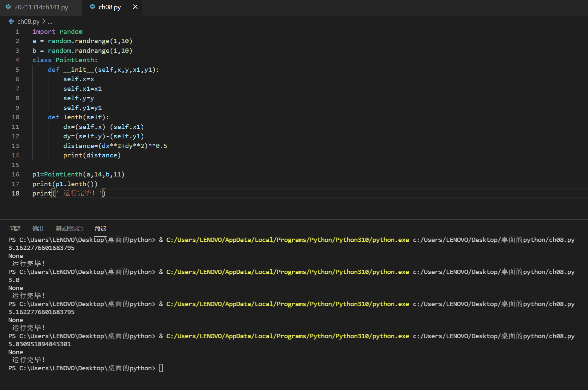
Task: Click line number 4 in the gutter
Action: coord(17,60)
